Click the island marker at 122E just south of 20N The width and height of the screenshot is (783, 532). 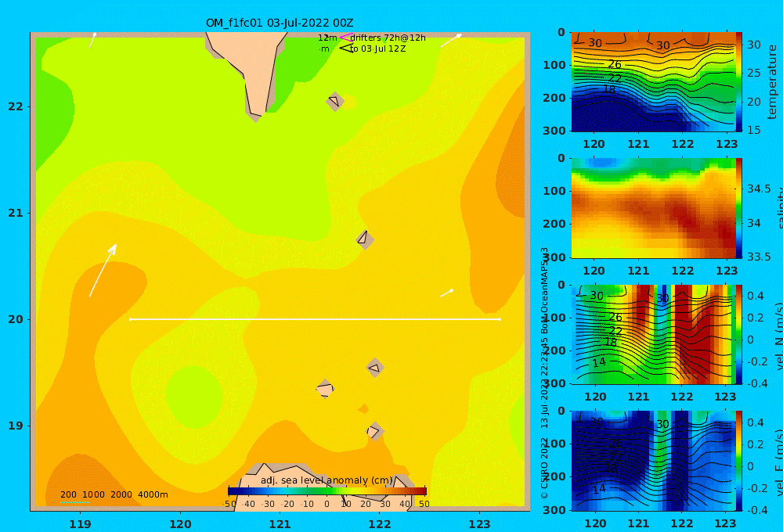click(x=375, y=368)
